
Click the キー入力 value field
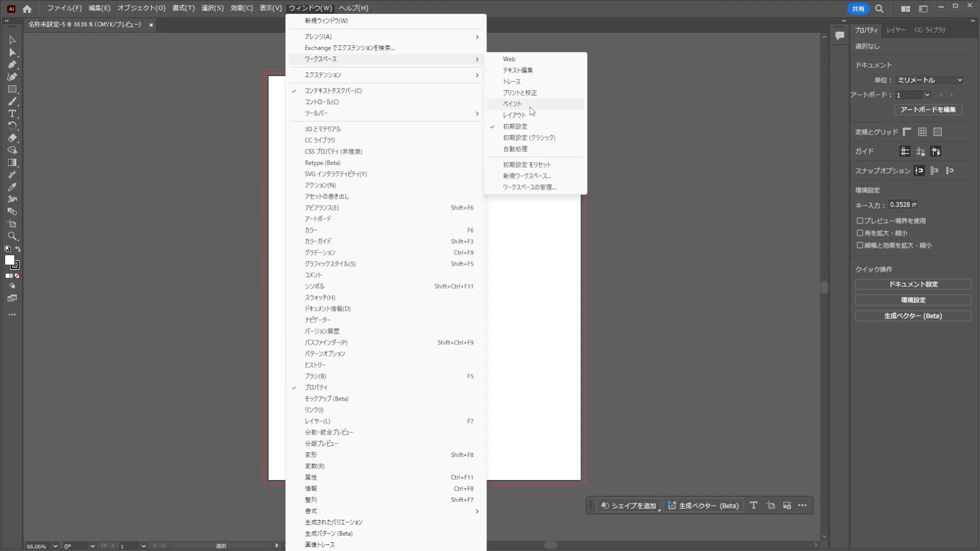coord(903,205)
